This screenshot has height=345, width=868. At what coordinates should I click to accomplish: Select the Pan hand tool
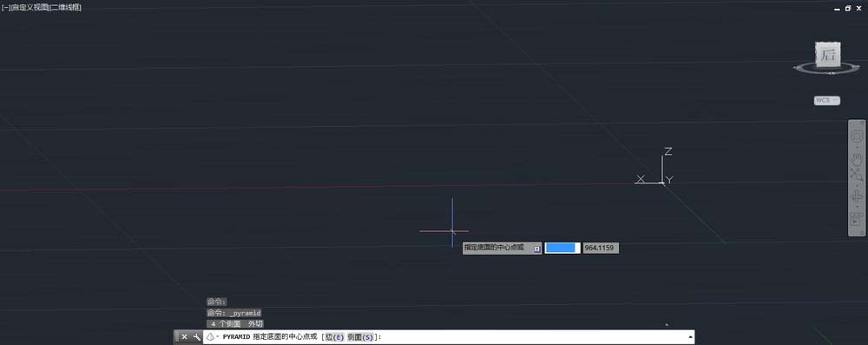[x=857, y=159]
